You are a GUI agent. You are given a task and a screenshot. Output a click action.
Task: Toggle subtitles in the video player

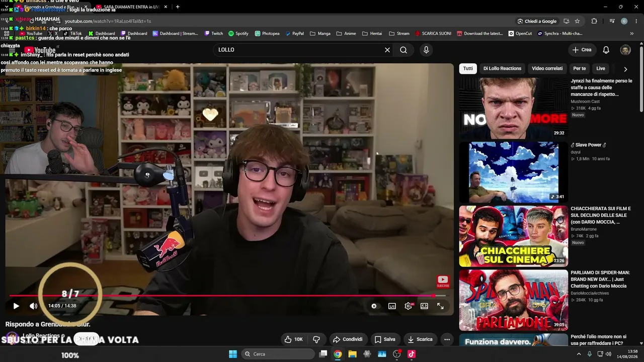coord(392,306)
